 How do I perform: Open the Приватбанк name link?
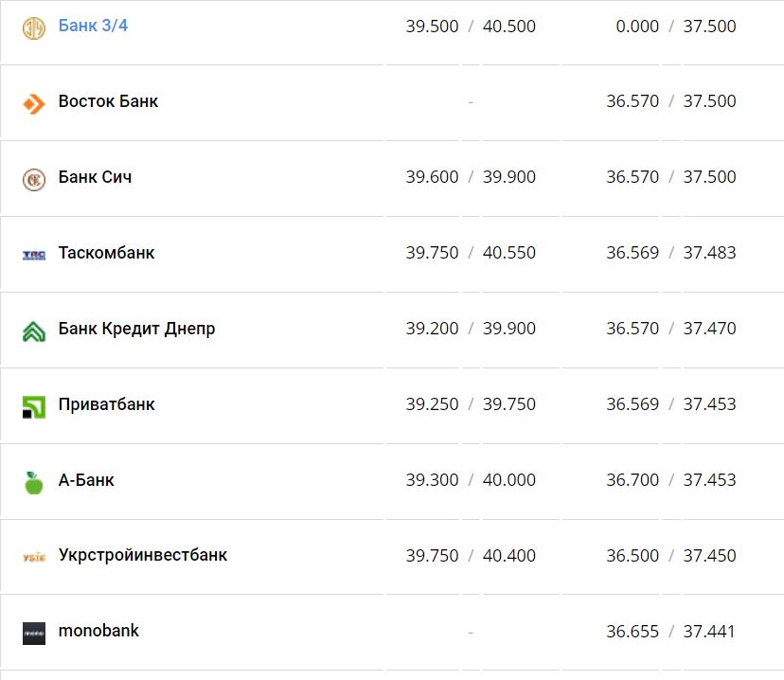pos(106,404)
